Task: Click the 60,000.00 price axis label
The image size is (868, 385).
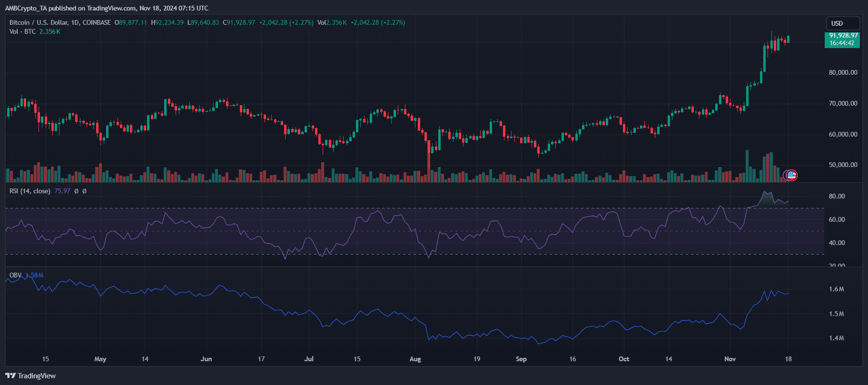Action: [x=843, y=134]
